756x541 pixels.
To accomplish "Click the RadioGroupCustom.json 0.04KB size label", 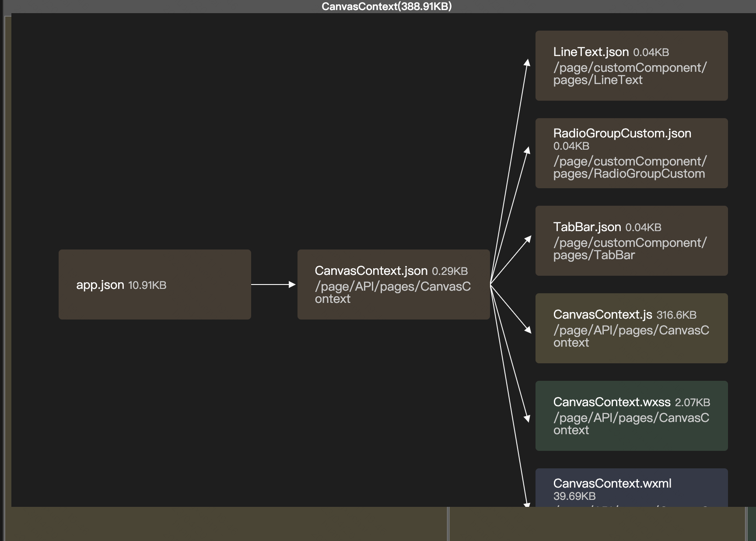I will [571, 146].
